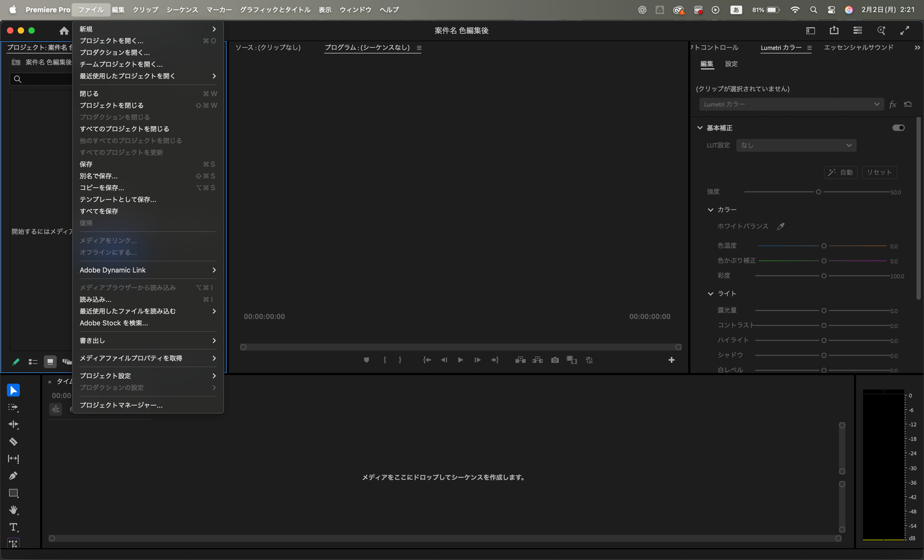Open the LUT設定 dropdown
The height and width of the screenshot is (560, 924).
point(796,145)
